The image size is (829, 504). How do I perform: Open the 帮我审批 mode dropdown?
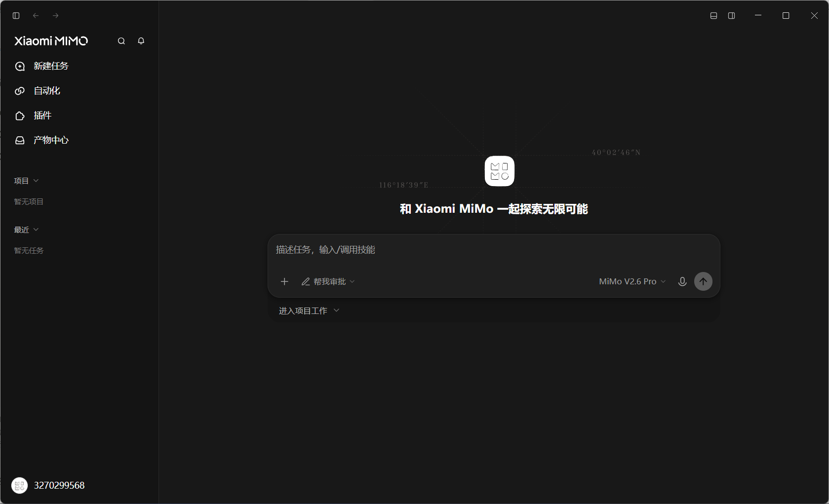pyautogui.click(x=328, y=281)
